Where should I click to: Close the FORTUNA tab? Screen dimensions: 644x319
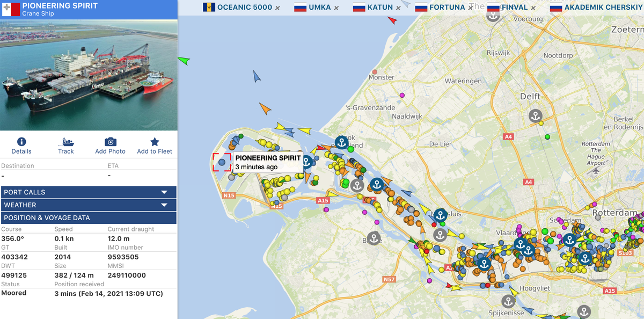pos(470,8)
